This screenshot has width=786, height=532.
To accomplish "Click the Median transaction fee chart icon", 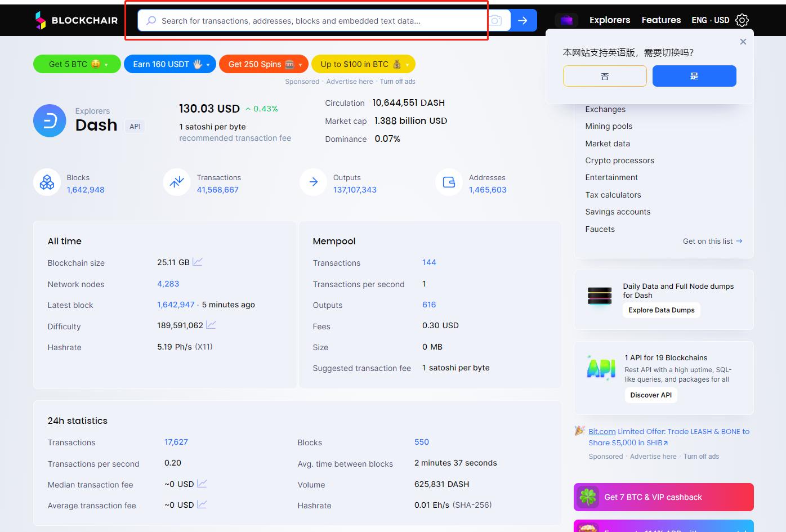I will coord(202,484).
